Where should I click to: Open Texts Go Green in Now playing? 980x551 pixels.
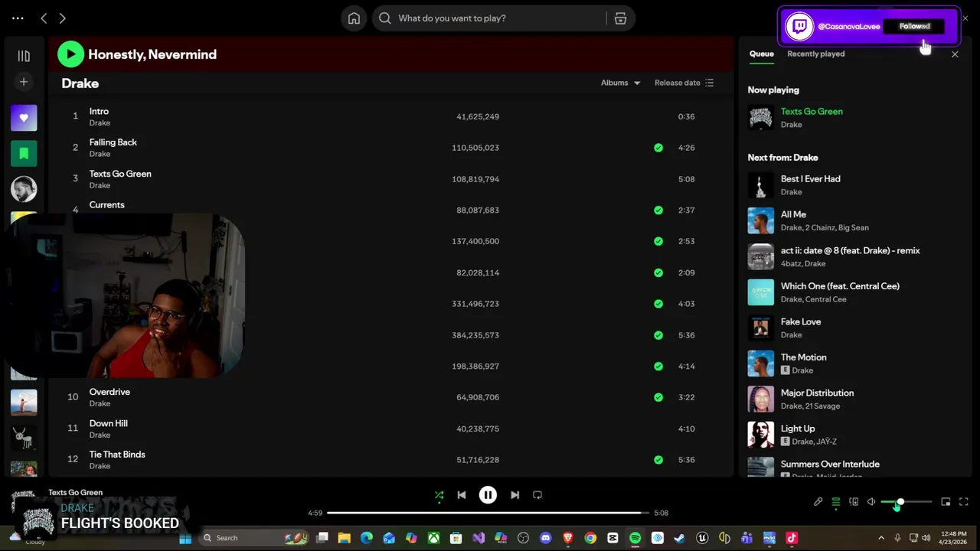coord(812,112)
